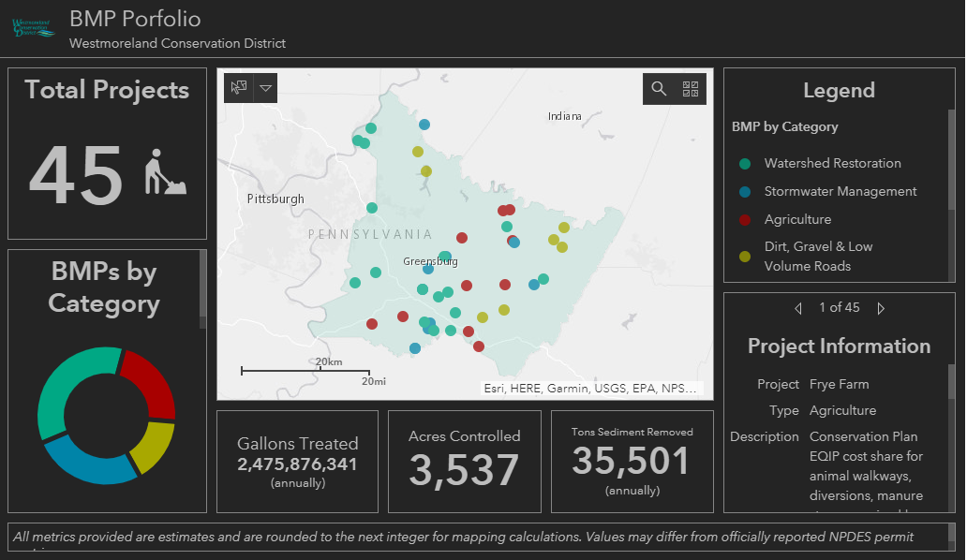Click the Stormwater Management legend dot
This screenshot has width=967, height=560.
click(x=745, y=191)
